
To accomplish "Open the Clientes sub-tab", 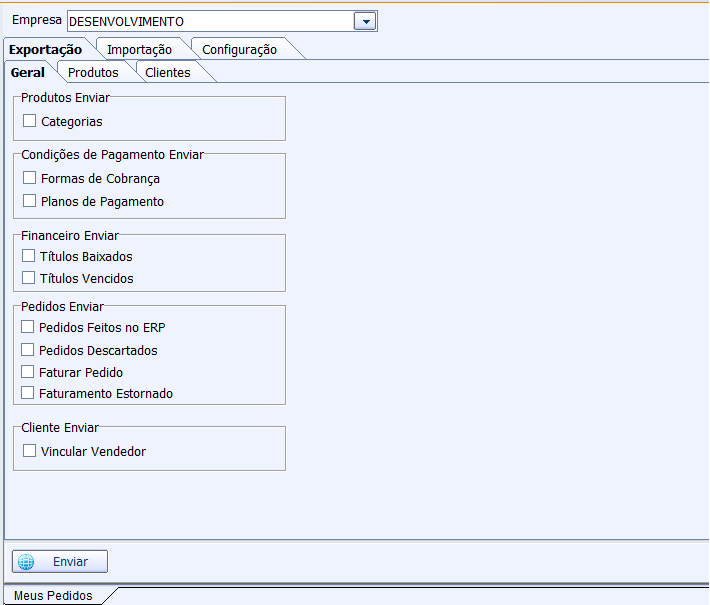I will 167,72.
